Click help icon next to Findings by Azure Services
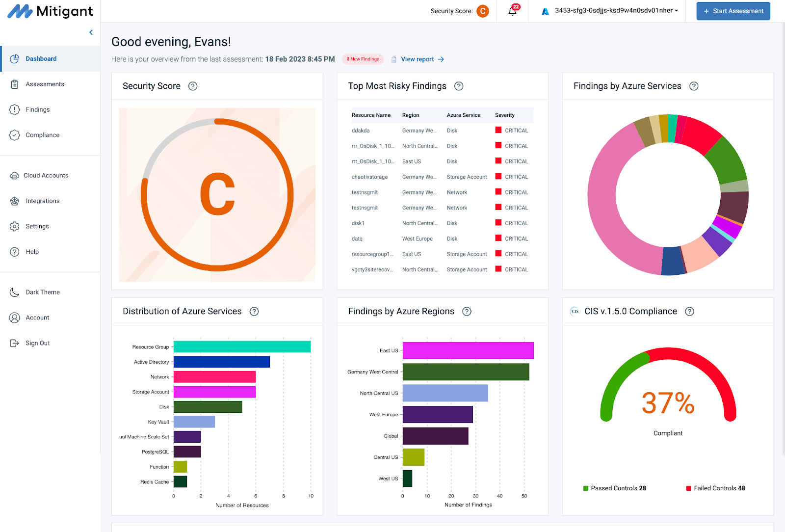 694,86
